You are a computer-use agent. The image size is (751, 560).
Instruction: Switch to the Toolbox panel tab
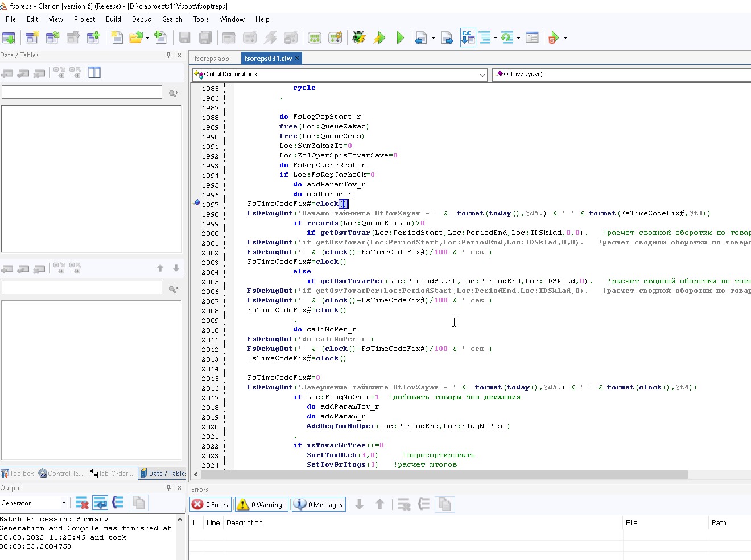pyautogui.click(x=18, y=474)
